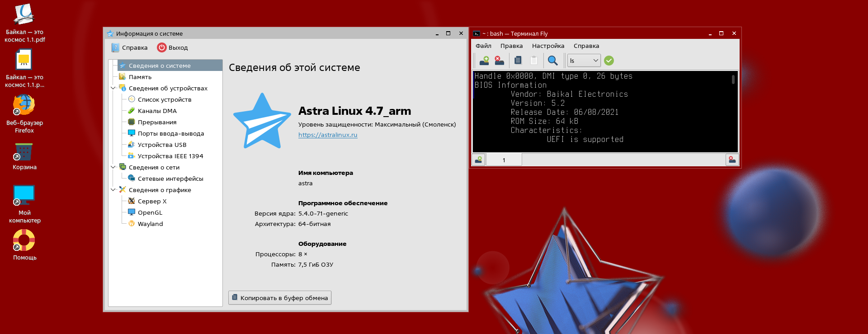
Task: Click memory value '7,5 ГиБ ОЗУ'
Action: click(316, 264)
